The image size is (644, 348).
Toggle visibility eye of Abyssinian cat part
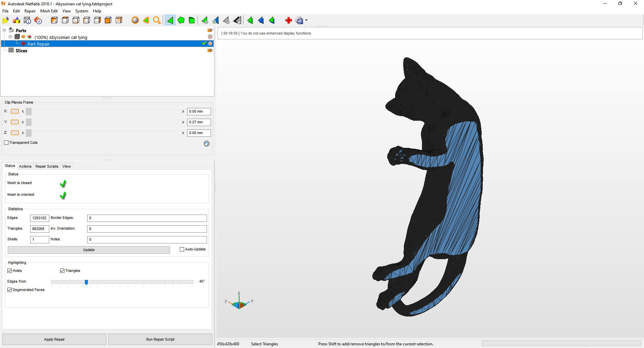(x=23, y=37)
